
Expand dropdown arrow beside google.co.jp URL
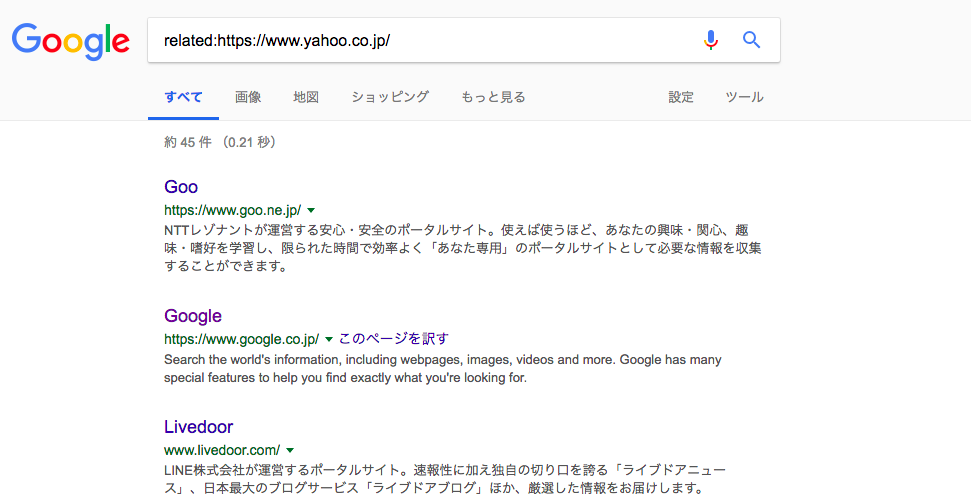(x=329, y=340)
